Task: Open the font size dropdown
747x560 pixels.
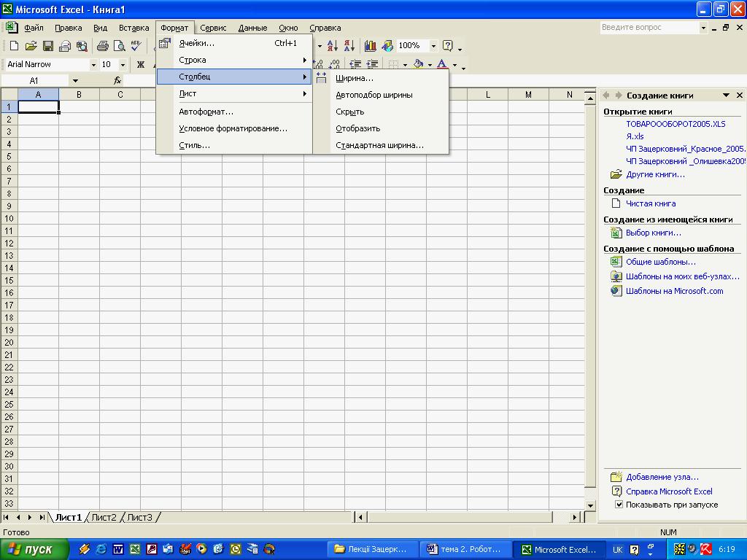Action: [123, 64]
